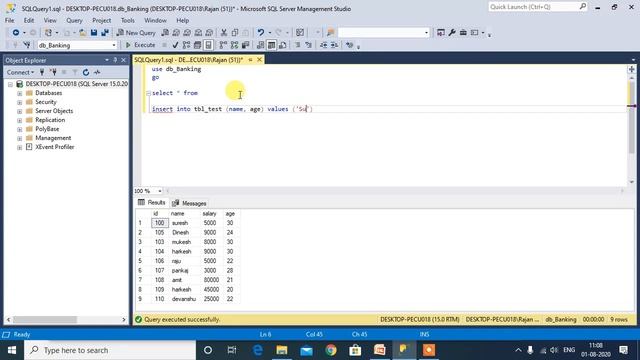
Task: Click the Find in Files icon
Action: tap(331, 33)
